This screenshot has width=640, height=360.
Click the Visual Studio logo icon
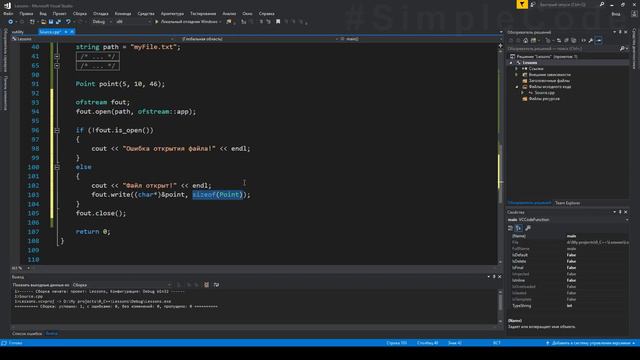[x=7, y=5]
